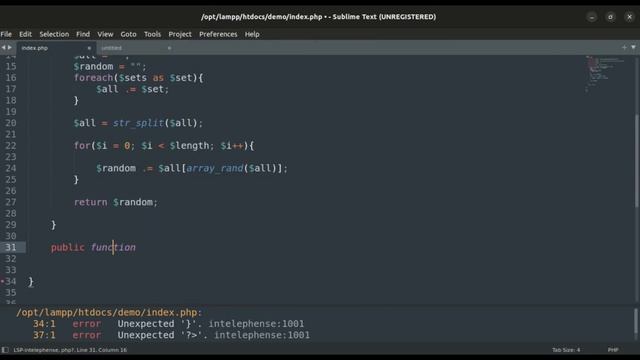Viewport: 640px width, 360px height.
Task: Click 'foreach' on line 16
Action: [93, 78]
